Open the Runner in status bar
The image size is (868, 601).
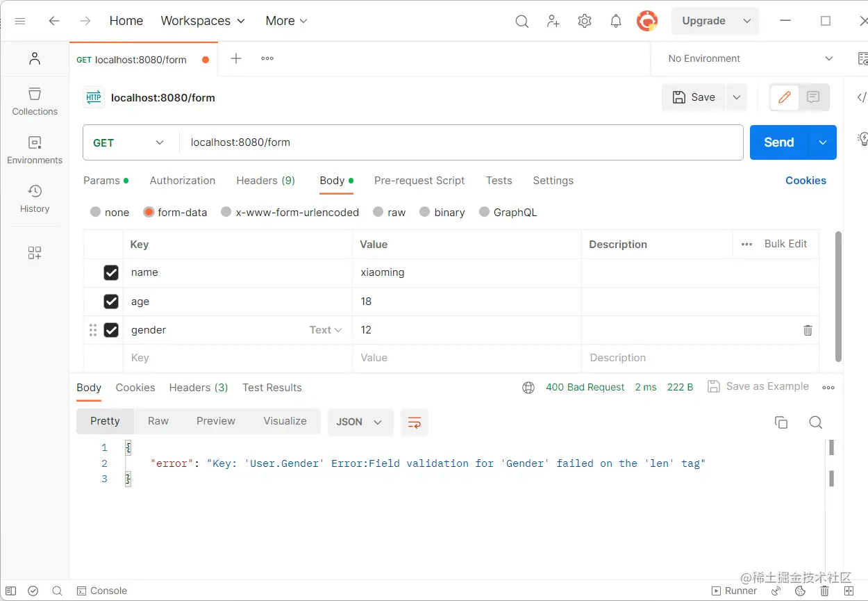pos(734,591)
